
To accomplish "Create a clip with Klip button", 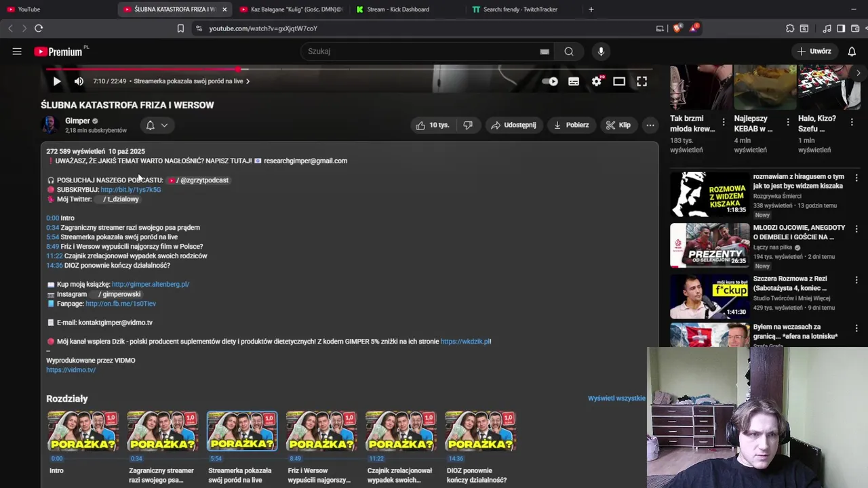I will 618,125.
